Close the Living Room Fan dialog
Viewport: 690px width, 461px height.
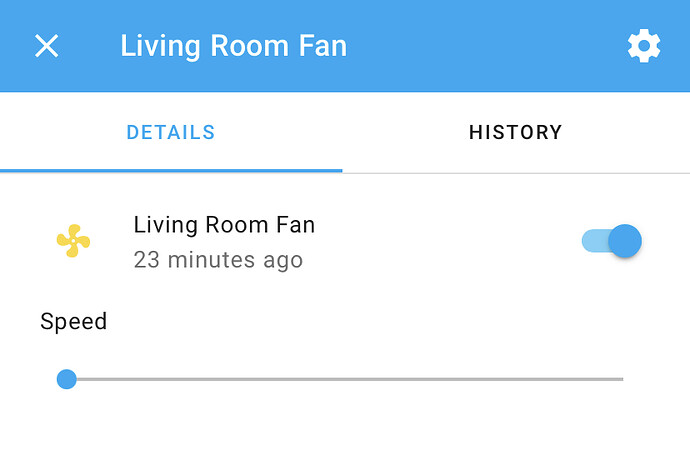pos(47,46)
